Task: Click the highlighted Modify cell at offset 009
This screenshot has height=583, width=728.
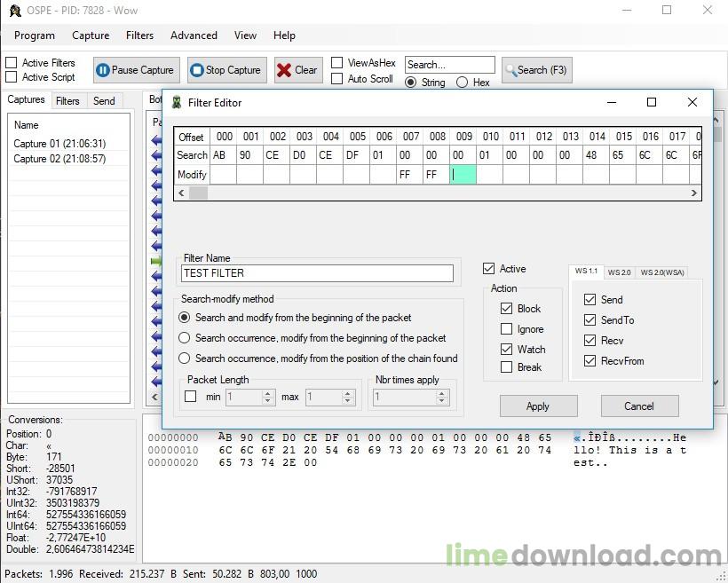Action: pyautogui.click(x=463, y=175)
